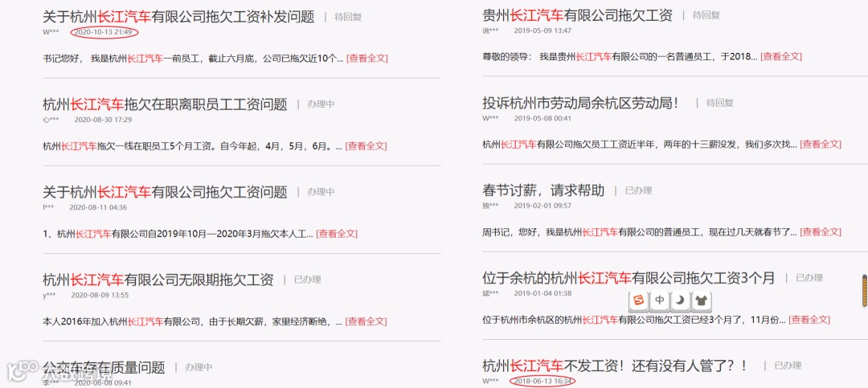Click 查看全文 after 位于杭州市余杭区 excerpt
This screenshot has height=388, width=868.
pos(809,320)
